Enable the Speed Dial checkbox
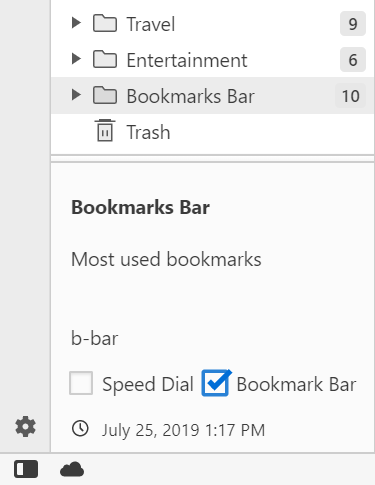 pyautogui.click(x=81, y=383)
